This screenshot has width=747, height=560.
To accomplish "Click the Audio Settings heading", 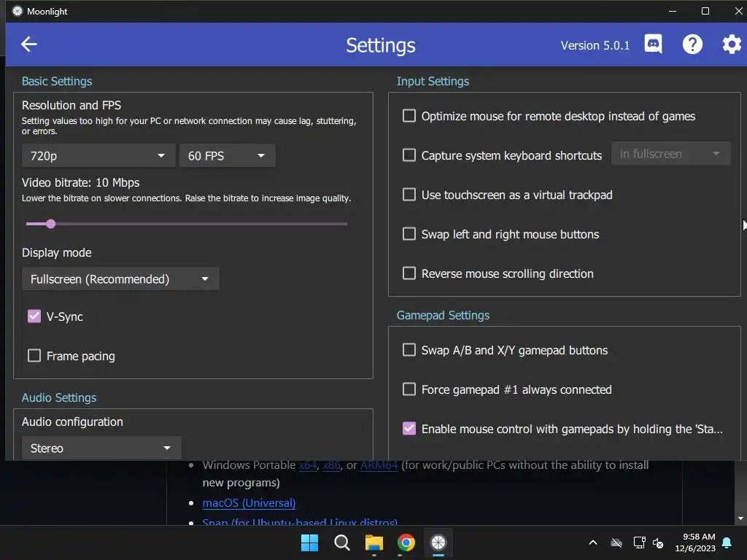I will [59, 397].
